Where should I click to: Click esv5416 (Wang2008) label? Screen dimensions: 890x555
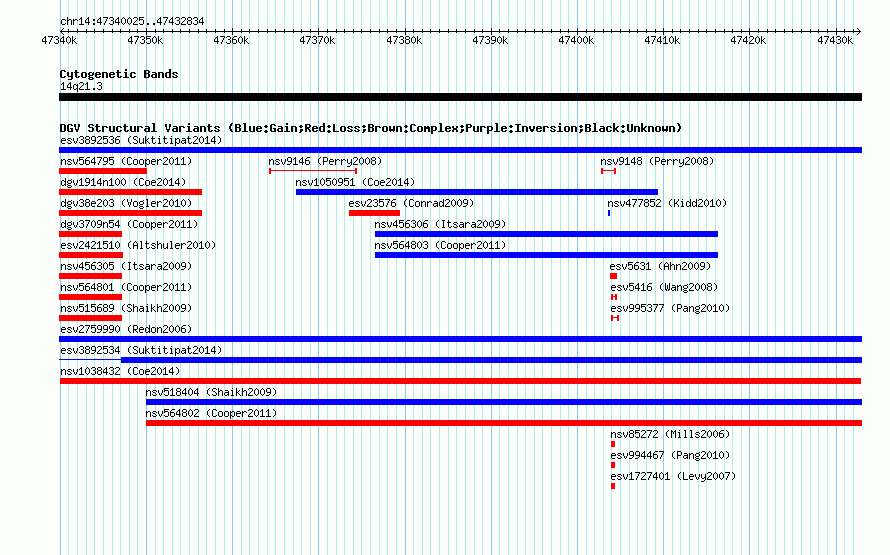664,287
